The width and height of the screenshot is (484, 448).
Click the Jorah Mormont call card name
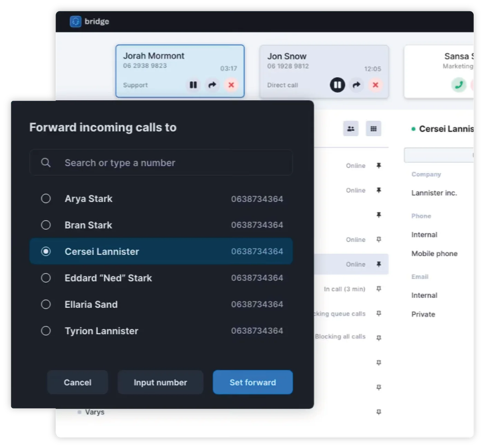[x=153, y=56]
